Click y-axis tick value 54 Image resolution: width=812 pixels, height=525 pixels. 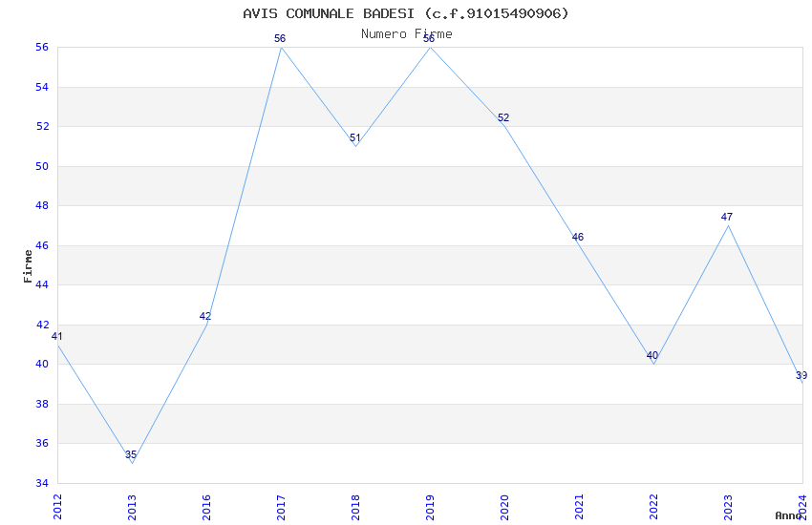(42, 87)
